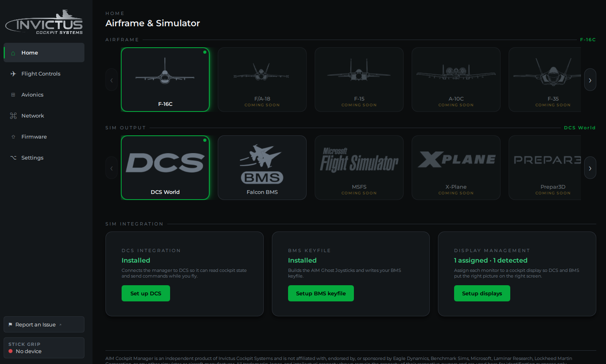Select the F-16C airframe card

click(x=165, y=80)
